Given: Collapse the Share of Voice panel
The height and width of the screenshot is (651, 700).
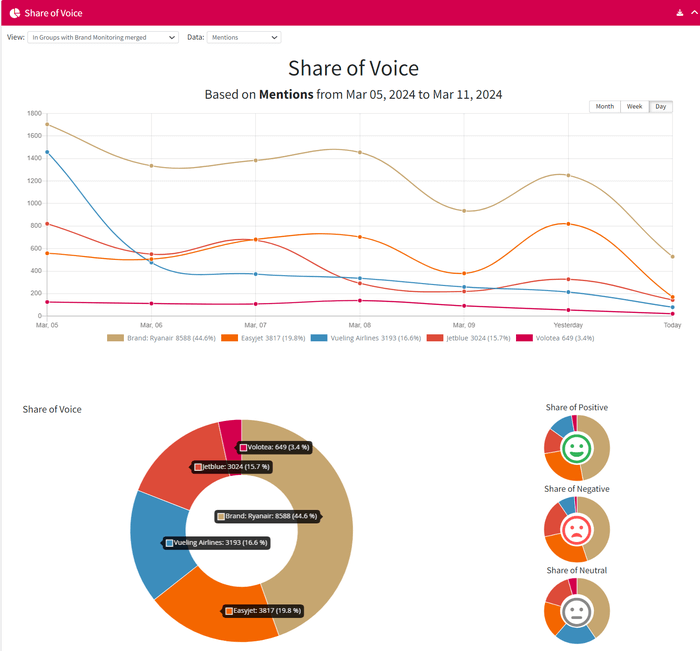Looking at the screenshot, I should pyautogui.click(x=694, y=13).
